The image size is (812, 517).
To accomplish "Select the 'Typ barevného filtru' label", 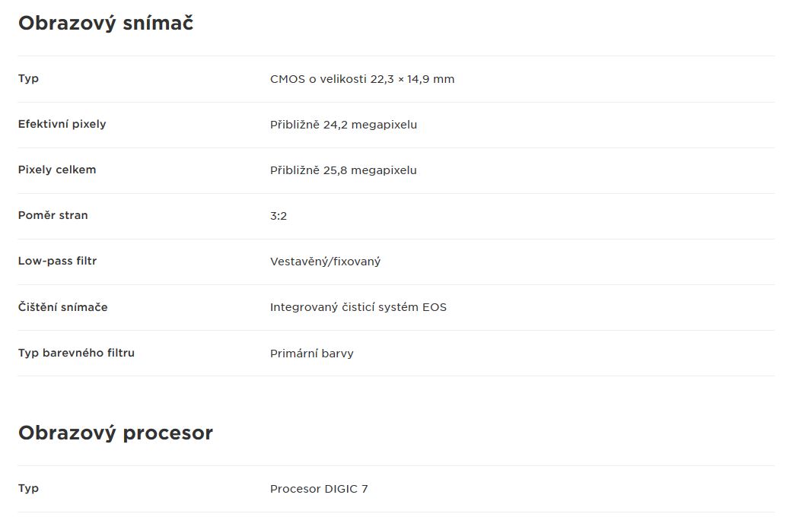I will 76,353.
